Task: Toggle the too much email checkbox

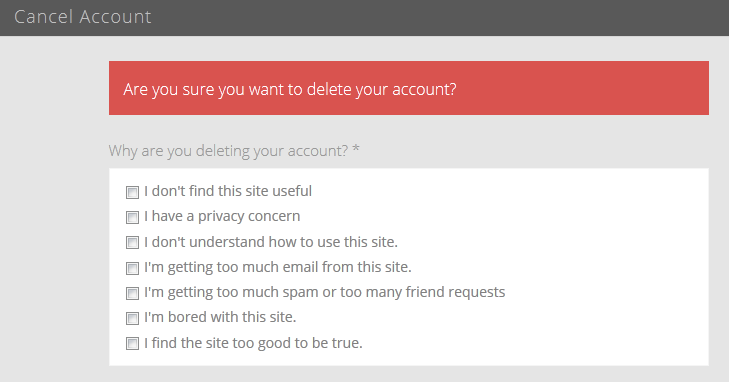Action: [x=132, y=268]
